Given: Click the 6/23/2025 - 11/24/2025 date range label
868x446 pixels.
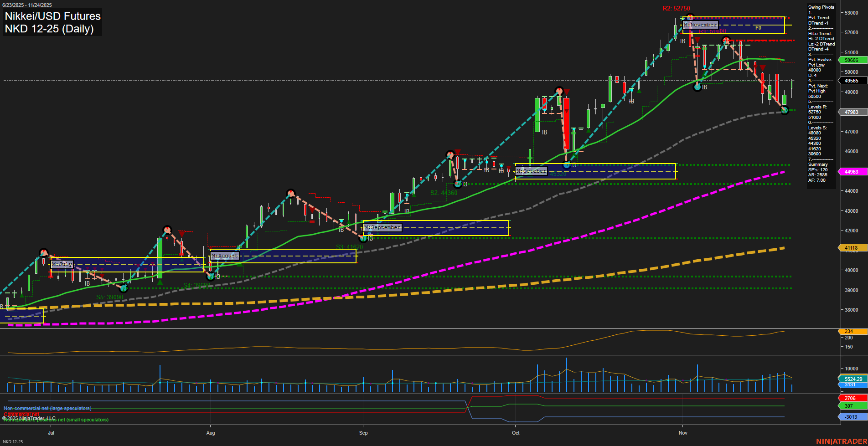Looking at the screenshot, I should [x=27, y=5].
